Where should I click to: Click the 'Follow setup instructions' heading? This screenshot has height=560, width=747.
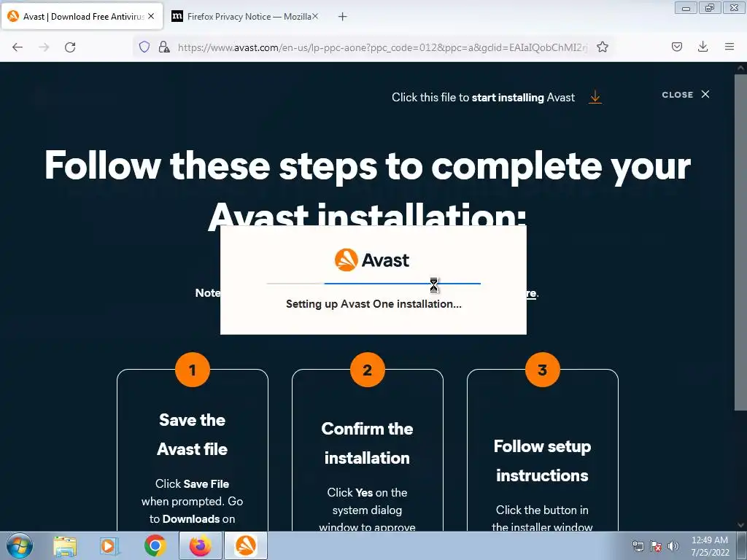point(542,461)
